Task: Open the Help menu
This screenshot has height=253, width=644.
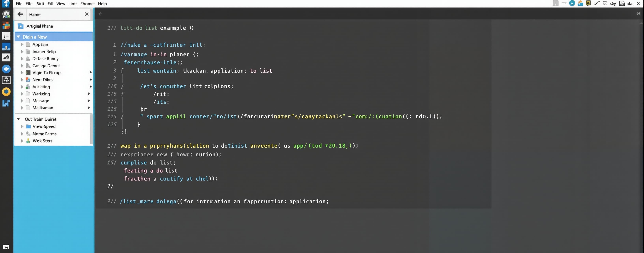Action: coord(102,4)
